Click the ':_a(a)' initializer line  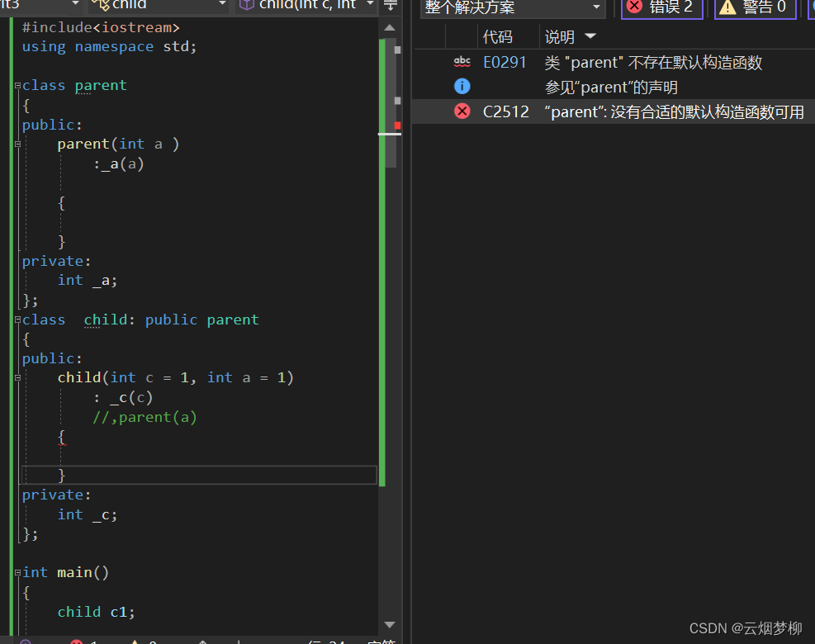[x=119, y=164]
